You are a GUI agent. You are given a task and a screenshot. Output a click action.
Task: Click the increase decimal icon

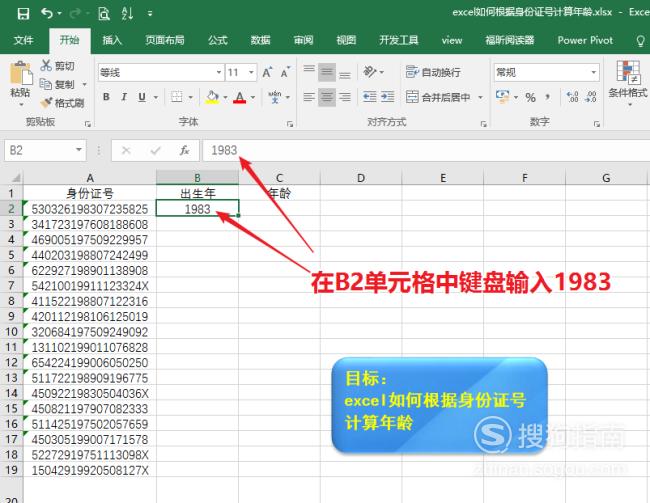(572, 97)
